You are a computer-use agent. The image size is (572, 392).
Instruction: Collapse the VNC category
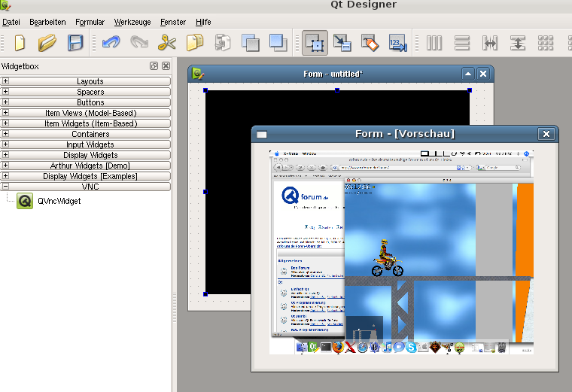[5, 187]
